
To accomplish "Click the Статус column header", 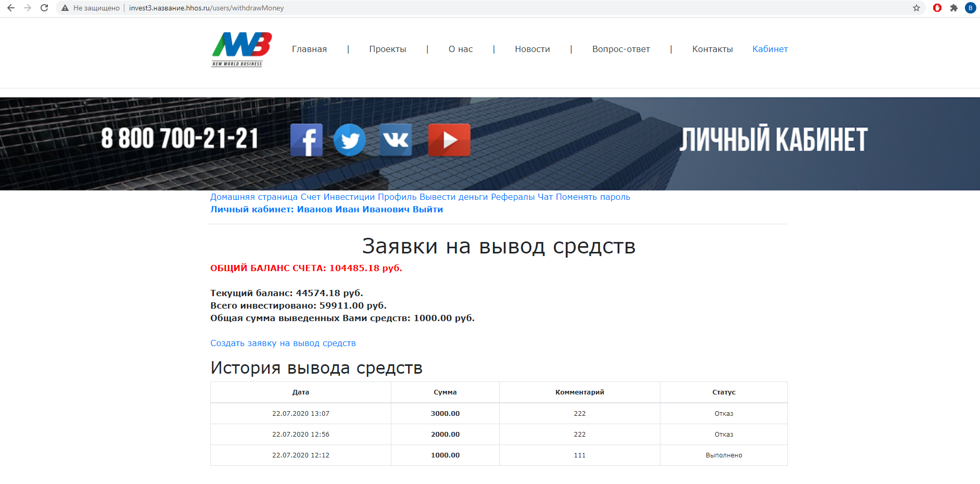I will tap(724, 392).
